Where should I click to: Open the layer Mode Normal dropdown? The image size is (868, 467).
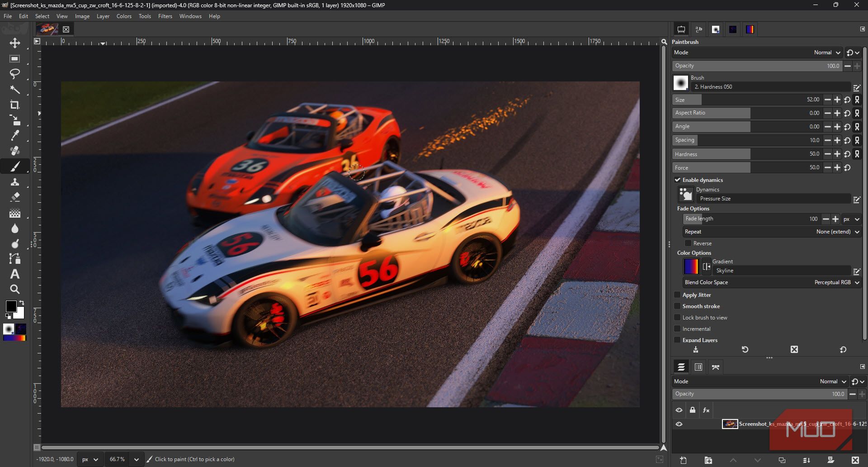point(760,381)
